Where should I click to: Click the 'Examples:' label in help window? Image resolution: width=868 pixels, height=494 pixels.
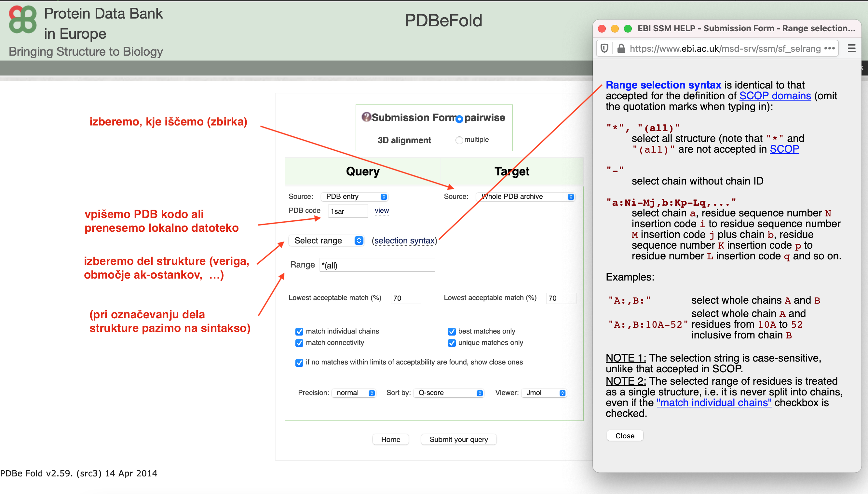click(630, 277)
